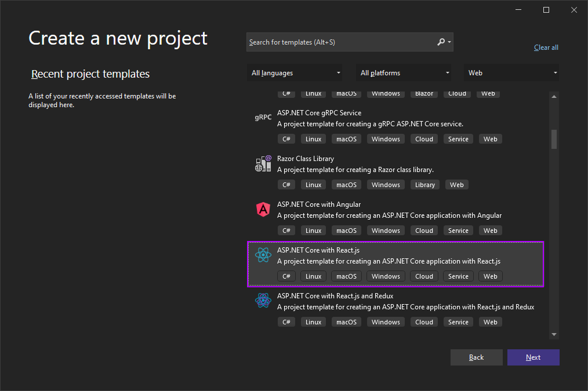Click the Library tag on Razor Class Library
This screenshot has width=588, height=391.
pyautogui.click(x=425, y=185)
